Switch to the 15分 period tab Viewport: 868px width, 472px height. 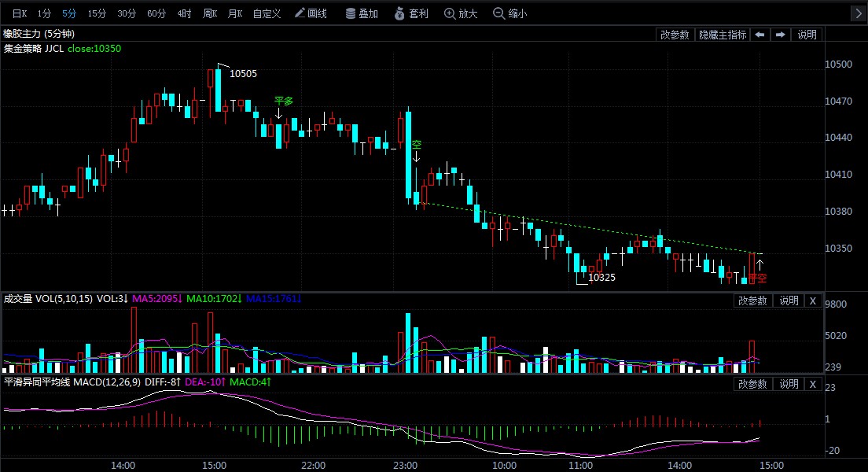97,13
